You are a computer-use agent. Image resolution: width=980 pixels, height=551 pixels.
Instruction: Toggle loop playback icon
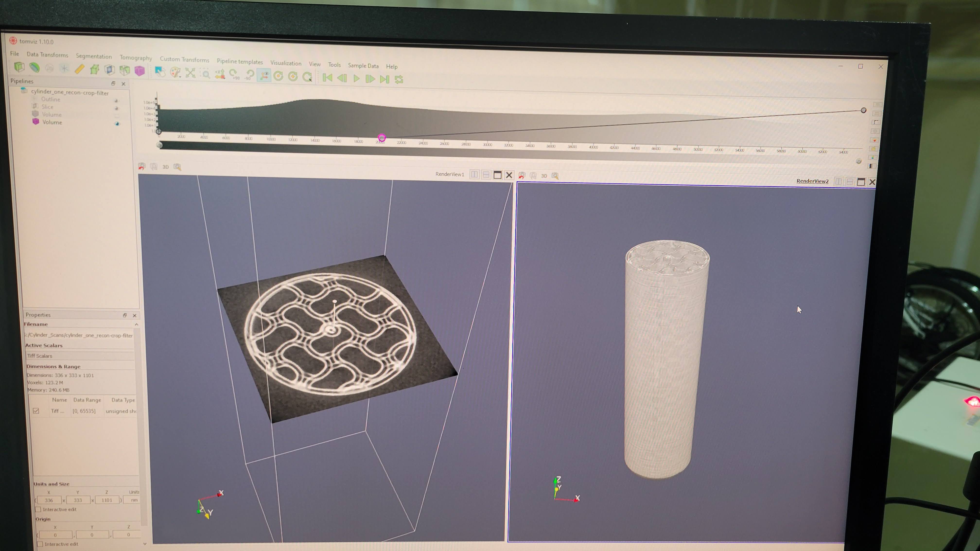[399, 79]
